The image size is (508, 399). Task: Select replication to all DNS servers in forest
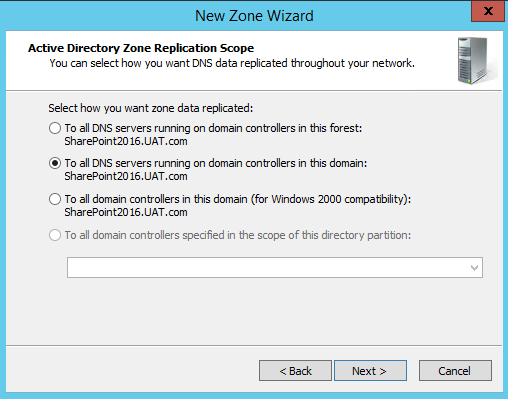tap(55, 128)
